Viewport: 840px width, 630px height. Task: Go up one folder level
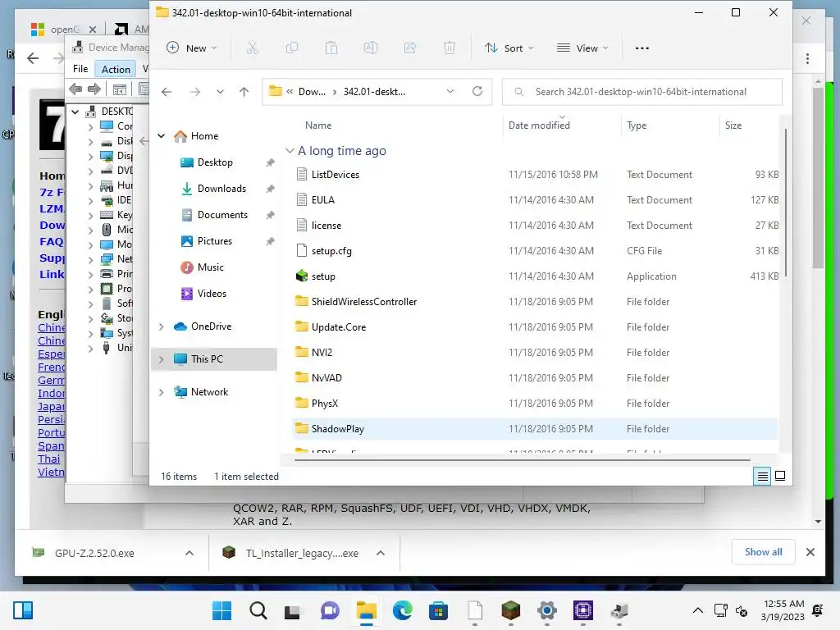pos(244,92)
